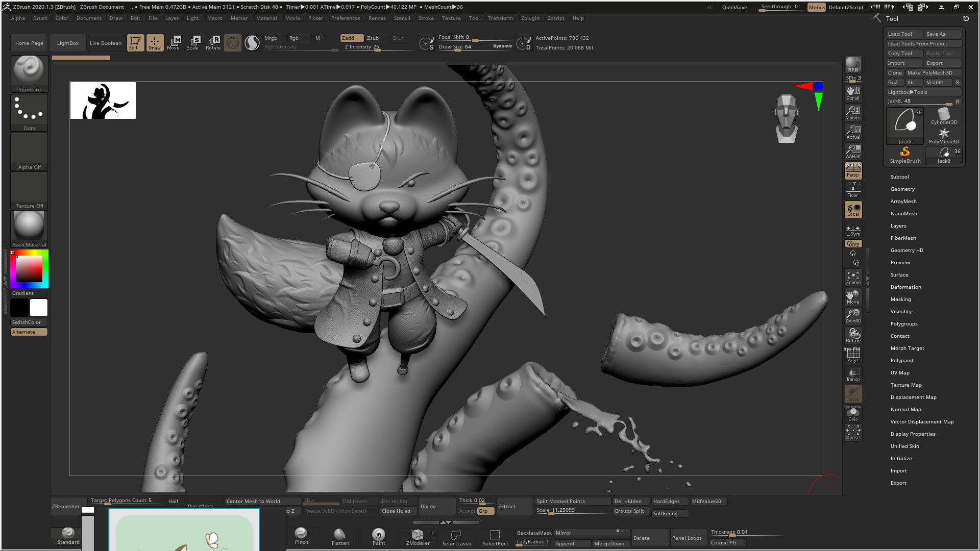The width and height of the screenshot is (980, 551).
Task: Select the Pinch brush
Action: pyautogui.click(x=301, y=536)
